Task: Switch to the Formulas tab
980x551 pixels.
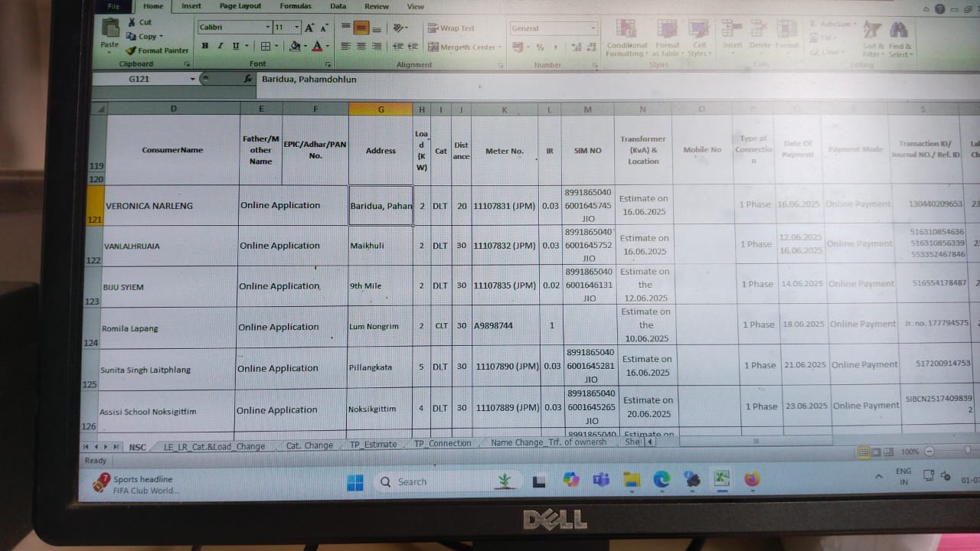Action: pos(296,6)
